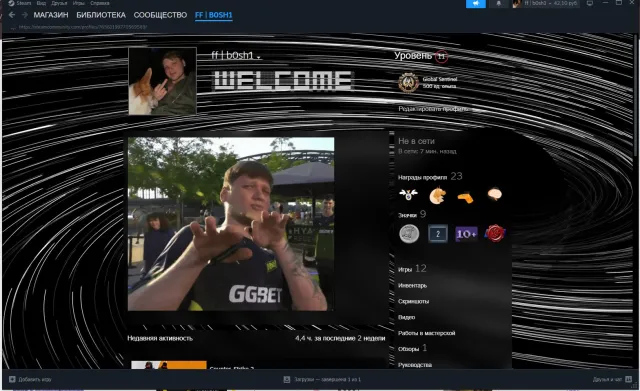Go back with the left arrow
Viewport: 640px width, 391px height.
(12, 15)
